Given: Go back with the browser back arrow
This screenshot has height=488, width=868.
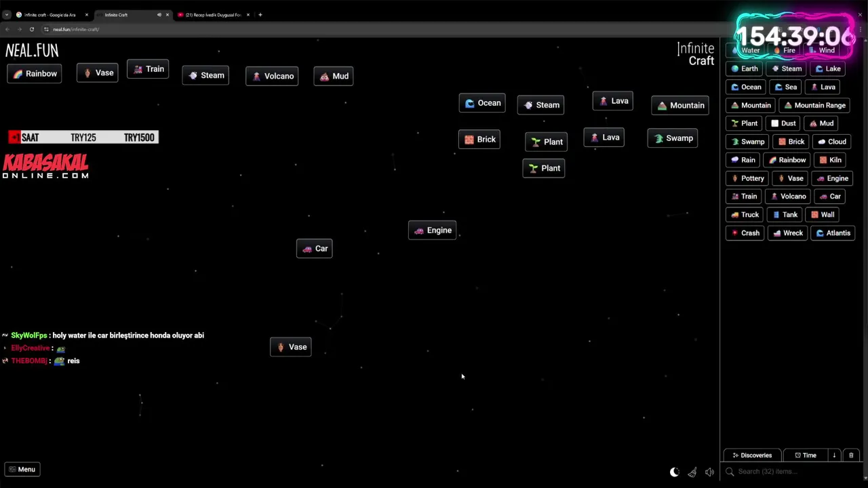Looking at the screenshot, I should (x=7, y=29).
